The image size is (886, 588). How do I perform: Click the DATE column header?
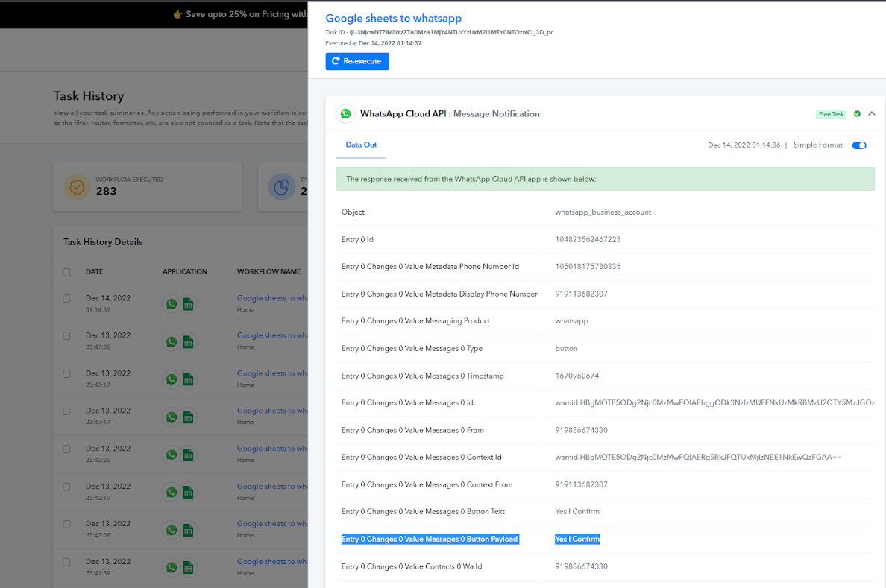pyautogui.click(x=95, y=272)
